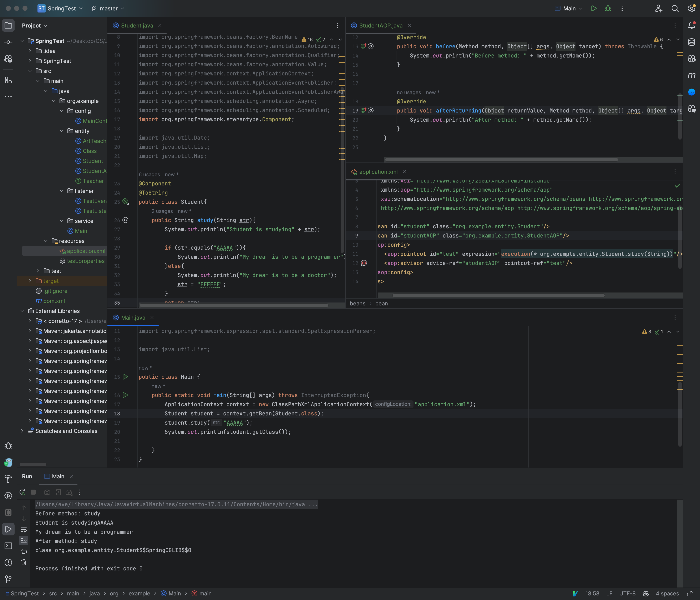Open the Database tool window
Screen dimensions: 700x600
pos(691,42)
